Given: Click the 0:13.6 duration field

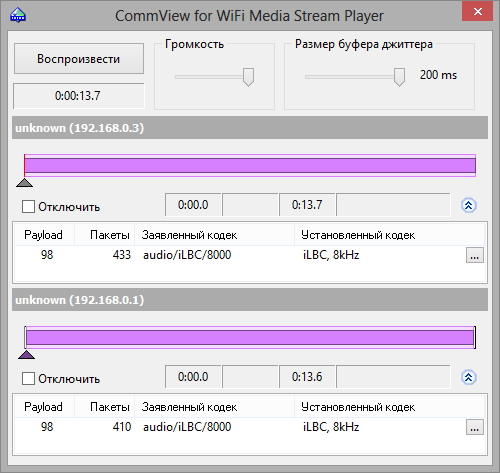Looking at the screenshot, I should [x=307, y=377].
